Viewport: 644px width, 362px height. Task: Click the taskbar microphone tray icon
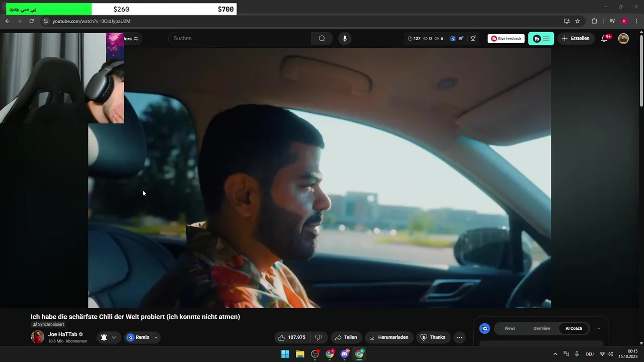pos(577,354)
